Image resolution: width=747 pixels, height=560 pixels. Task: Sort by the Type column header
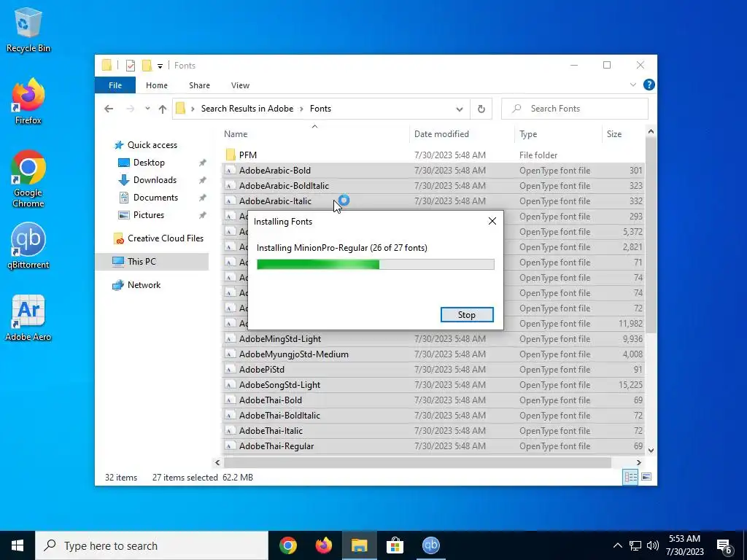click(558, 134)
